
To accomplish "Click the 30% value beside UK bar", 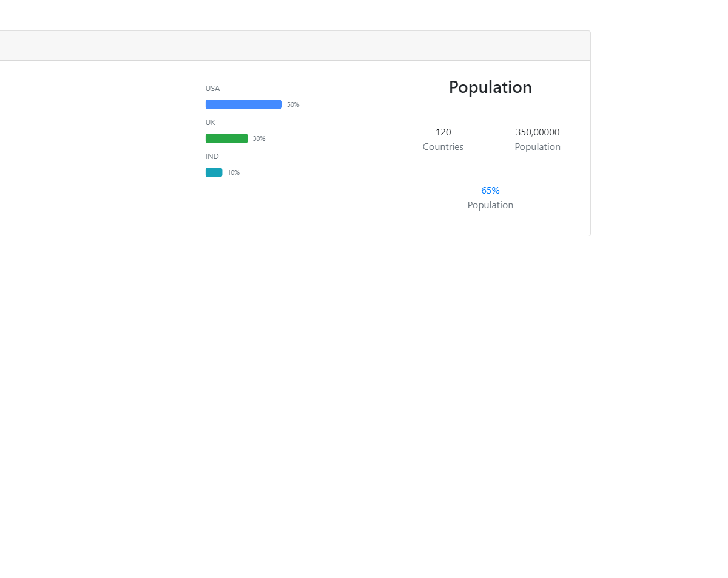I will coord(259,138).
